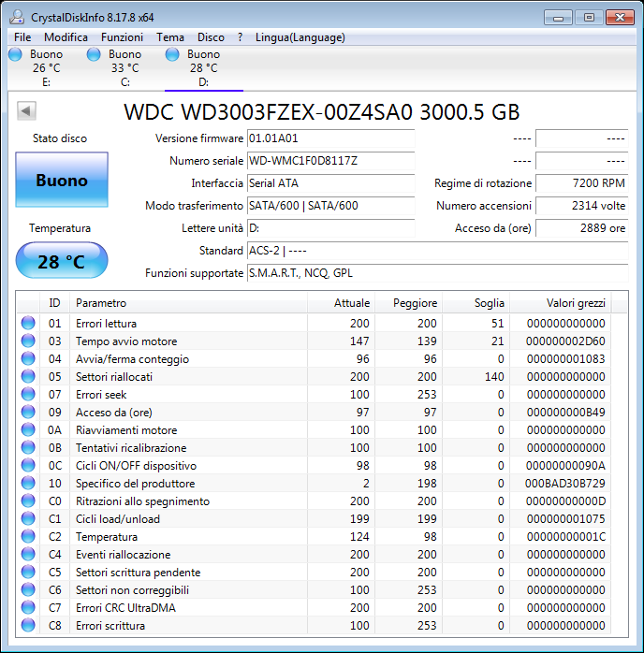Click status circle for Avvia/ferma conteggio
Viewport: 644px width, 653px height.
pyautogui.click(x=28, y=359)
